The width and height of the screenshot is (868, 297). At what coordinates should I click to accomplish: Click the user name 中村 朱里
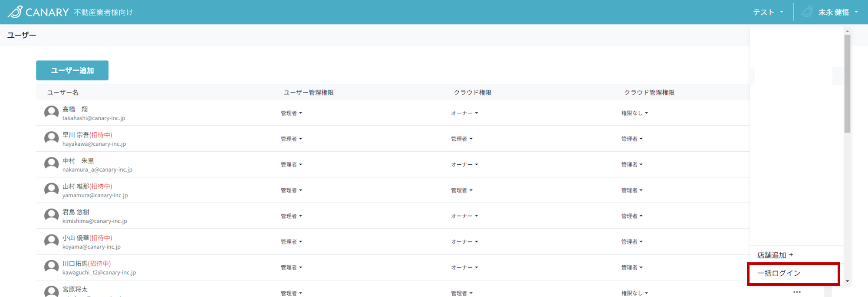[x=78, y=160]
